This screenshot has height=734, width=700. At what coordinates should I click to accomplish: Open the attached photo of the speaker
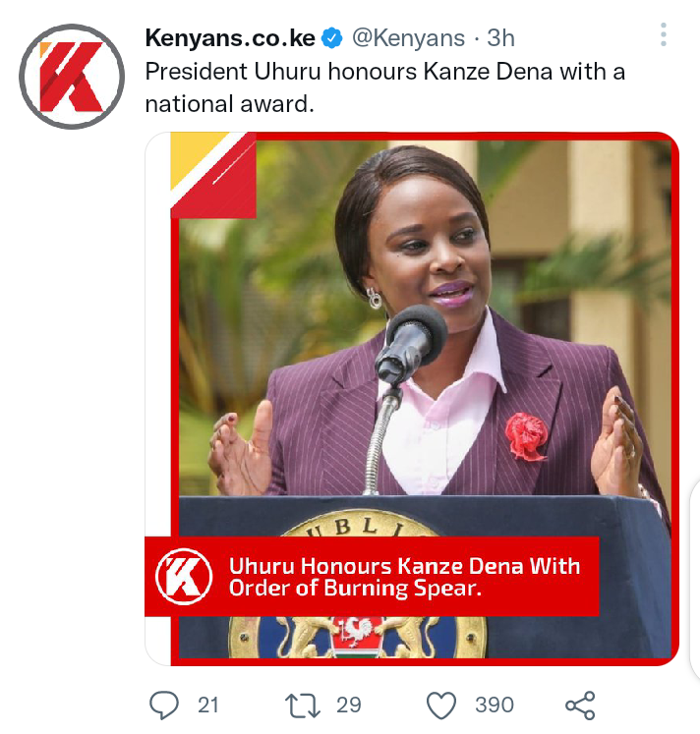coord(412,399)
